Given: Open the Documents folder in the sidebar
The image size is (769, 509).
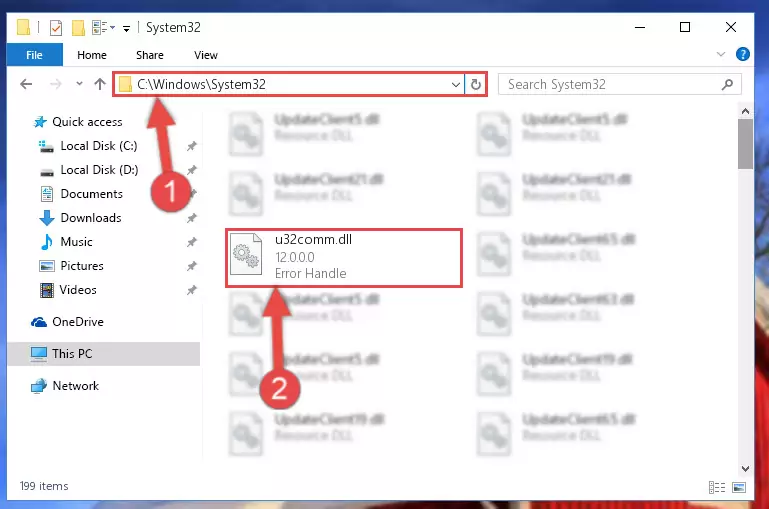Looking at the screenshot, I should 91,194.
